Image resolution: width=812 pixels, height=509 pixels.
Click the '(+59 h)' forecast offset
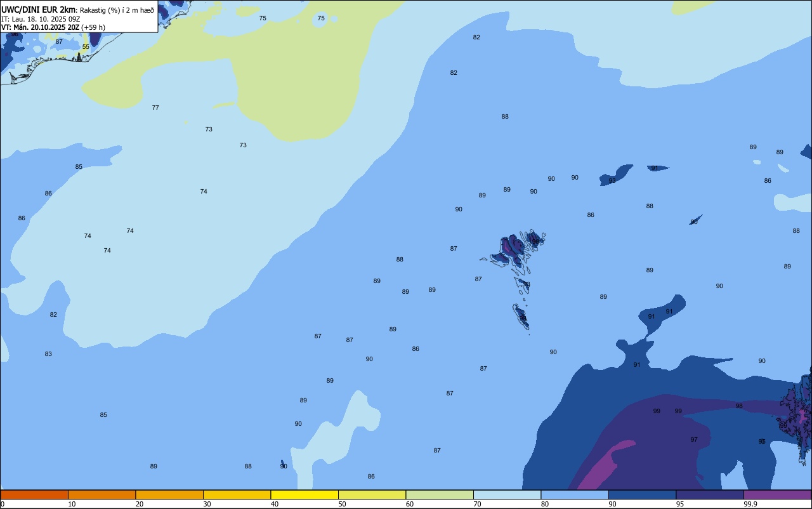point(93,27)
